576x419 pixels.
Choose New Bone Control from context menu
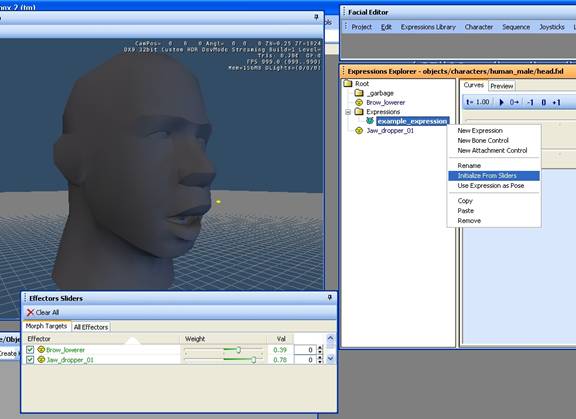[494, 141]
